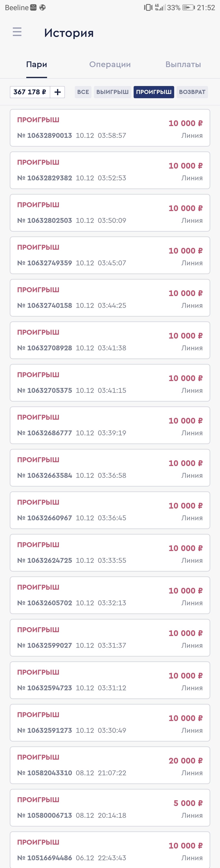This screenshot has width=220, height=868.
Task: Filter bets by ВЫИГРЫШ
Action: click(112, 92)
